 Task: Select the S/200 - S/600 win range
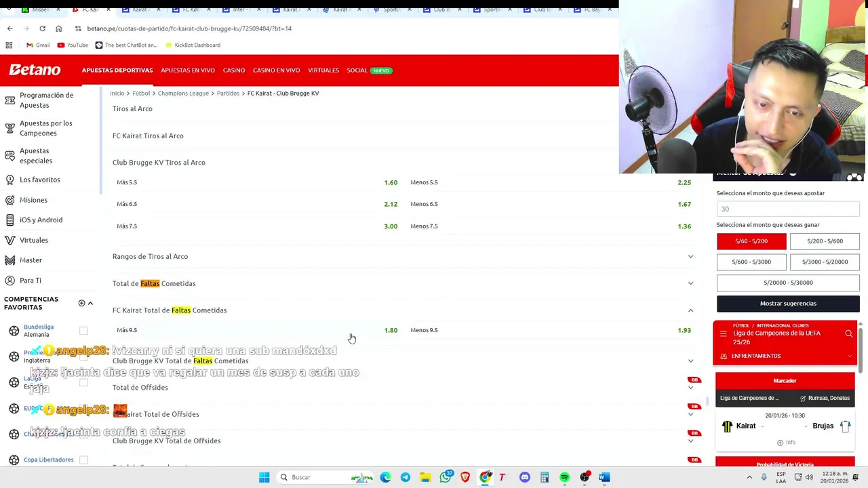pyautogui.click(x=825, y=241)
